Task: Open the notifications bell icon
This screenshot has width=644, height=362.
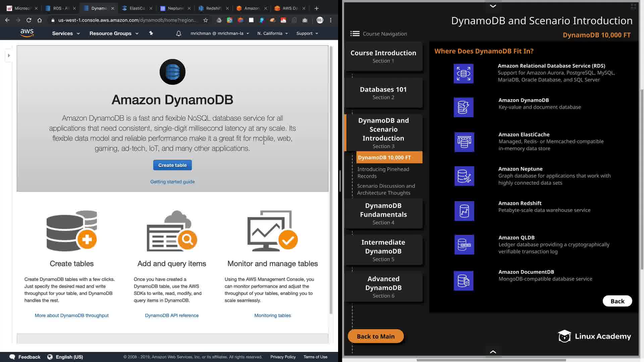Action: pos(178,34)
